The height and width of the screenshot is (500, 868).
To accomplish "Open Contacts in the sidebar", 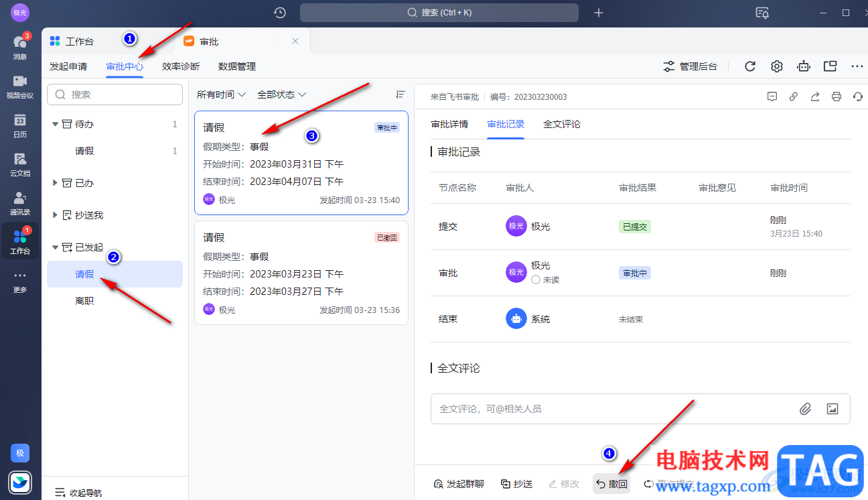I will tap(20, 203).
